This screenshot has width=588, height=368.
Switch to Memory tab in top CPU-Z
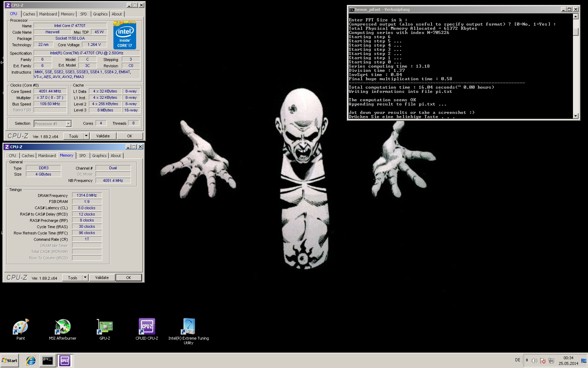[68, 14]
